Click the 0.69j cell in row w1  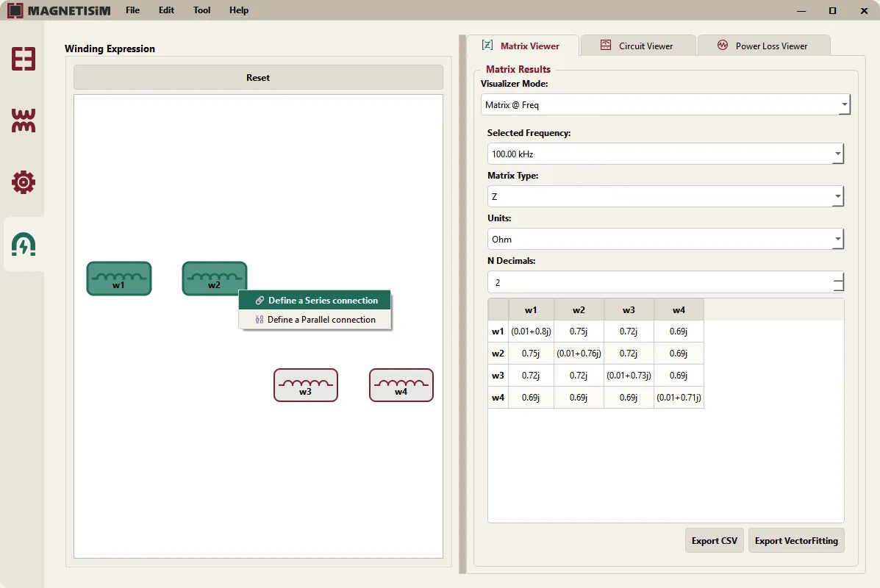(x=679, y=331)
